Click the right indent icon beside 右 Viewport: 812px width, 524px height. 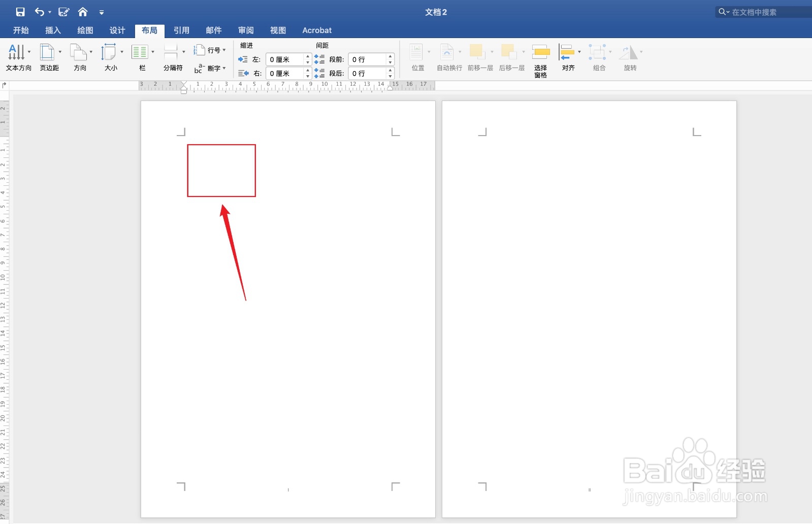click(243, 74)
